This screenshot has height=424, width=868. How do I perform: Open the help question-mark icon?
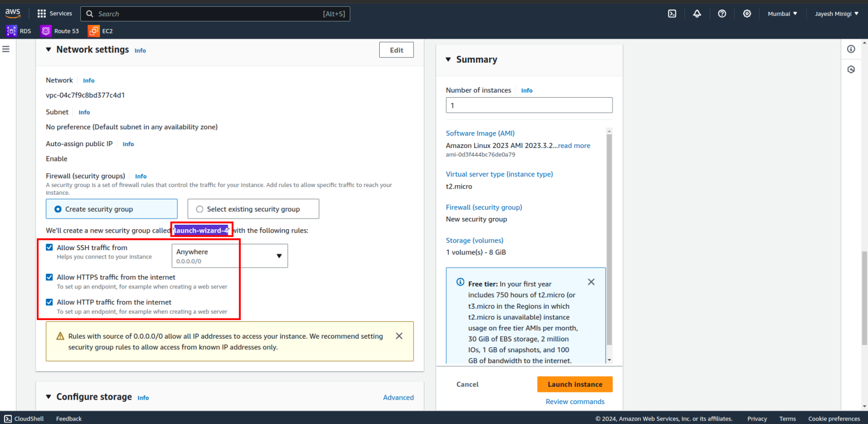722,14
